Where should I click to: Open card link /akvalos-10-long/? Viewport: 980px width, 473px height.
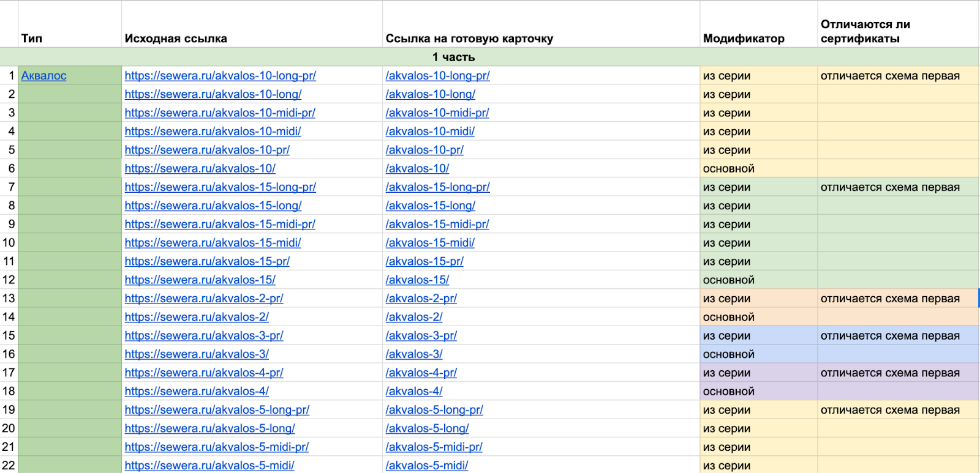431,94
